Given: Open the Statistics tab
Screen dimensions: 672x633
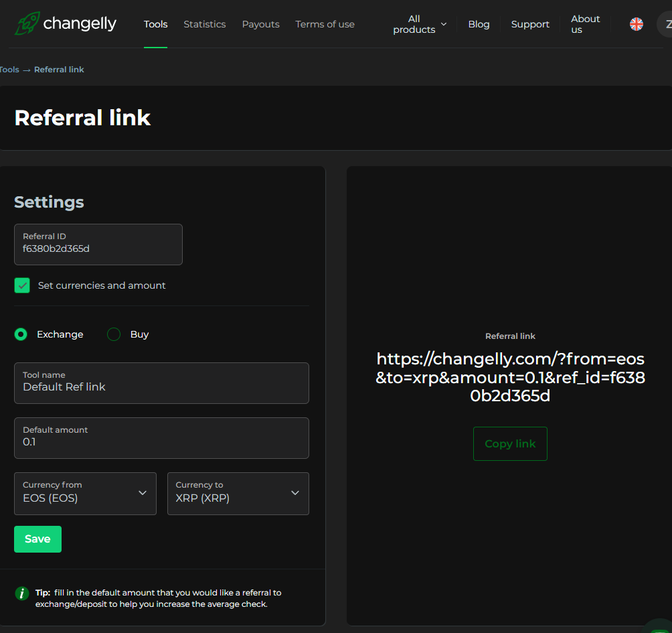Looking at the screenshot, I should click(x=204, y=24).
